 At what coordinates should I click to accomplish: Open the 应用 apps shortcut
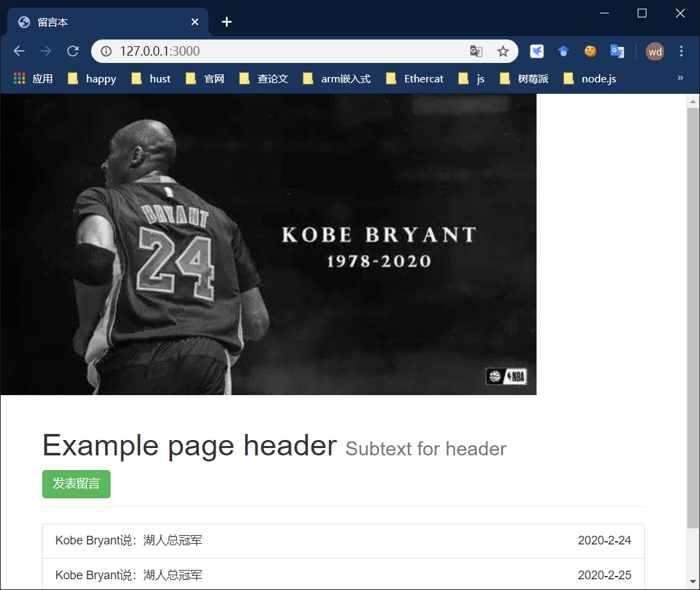(33, 79)
